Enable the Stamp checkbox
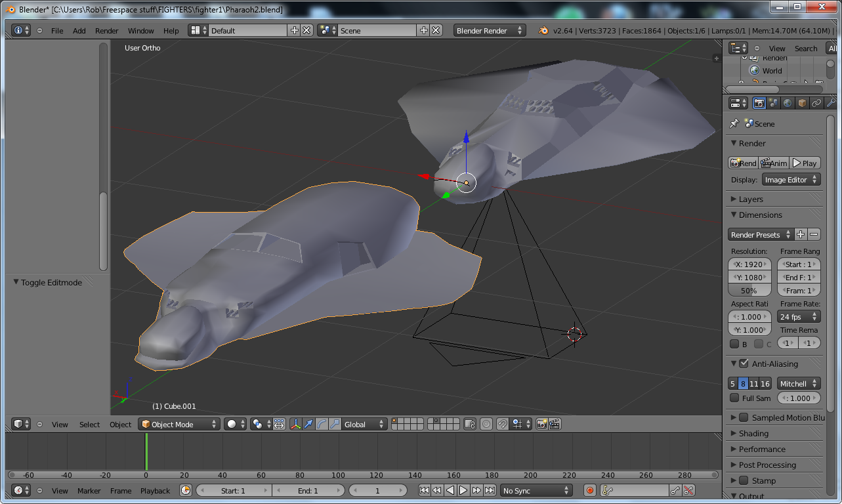Screen dimensions: 842x504 [744, 480]
